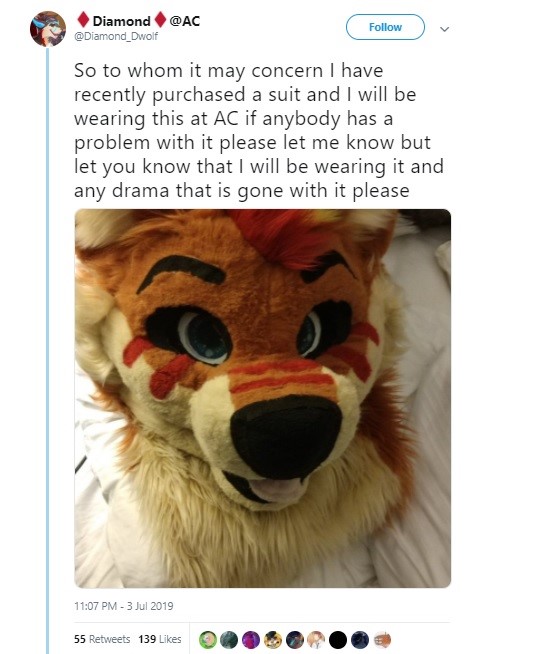The image size is (534, 654).
Task: Open the grey-green liker avatar
Action: point(229,639)
